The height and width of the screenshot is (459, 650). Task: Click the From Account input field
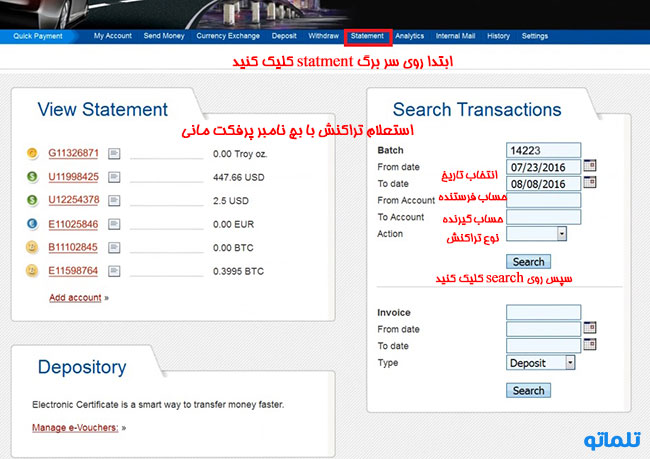(543, 200)
